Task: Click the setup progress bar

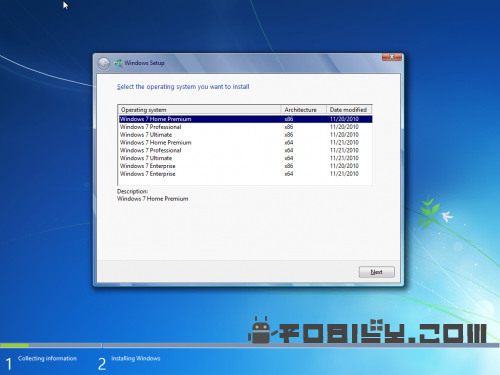Action: pyautogui.click(x=250, y=345)
